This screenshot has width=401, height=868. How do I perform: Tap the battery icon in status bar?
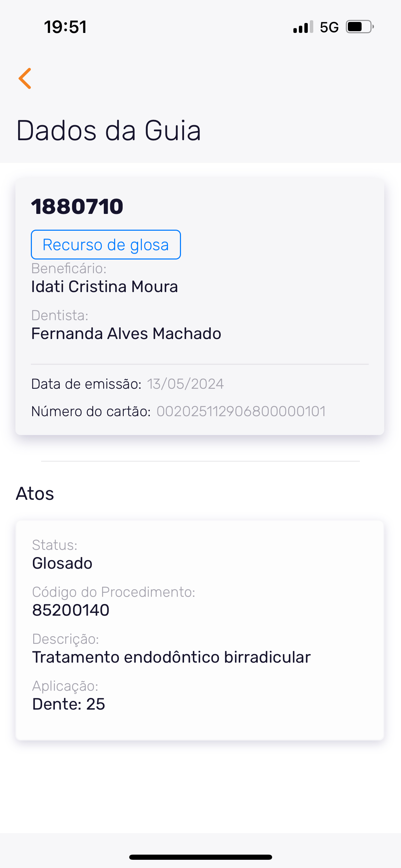(x=359, y=27)
